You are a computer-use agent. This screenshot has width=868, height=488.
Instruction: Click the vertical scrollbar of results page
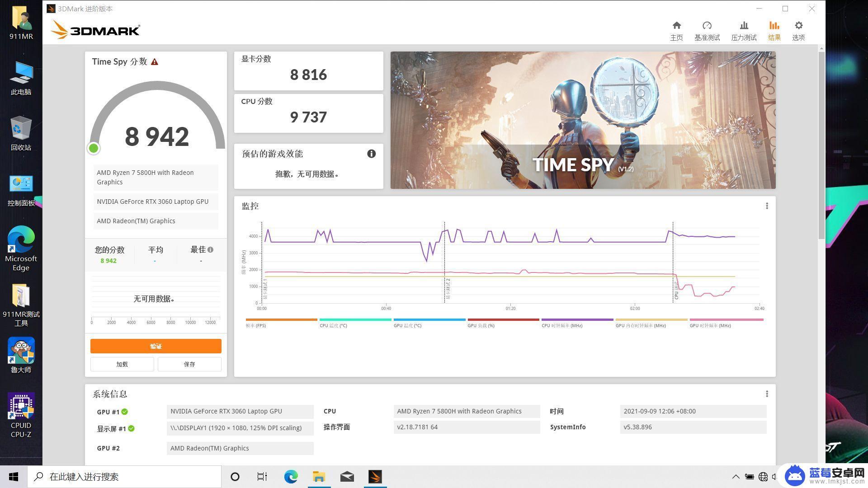[821, 145]
